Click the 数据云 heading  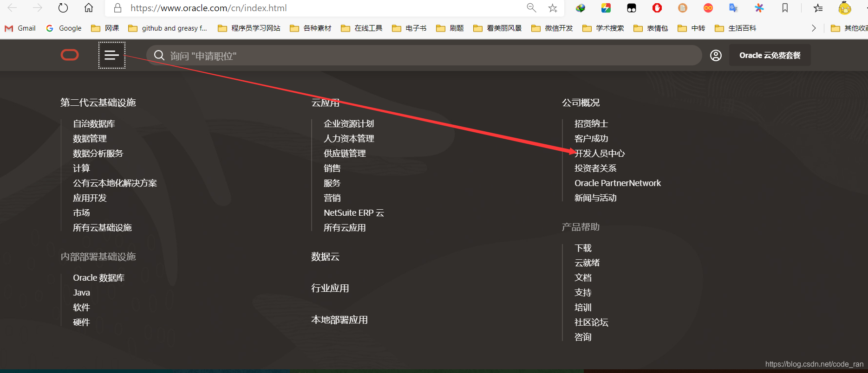(x=325, y=257)
